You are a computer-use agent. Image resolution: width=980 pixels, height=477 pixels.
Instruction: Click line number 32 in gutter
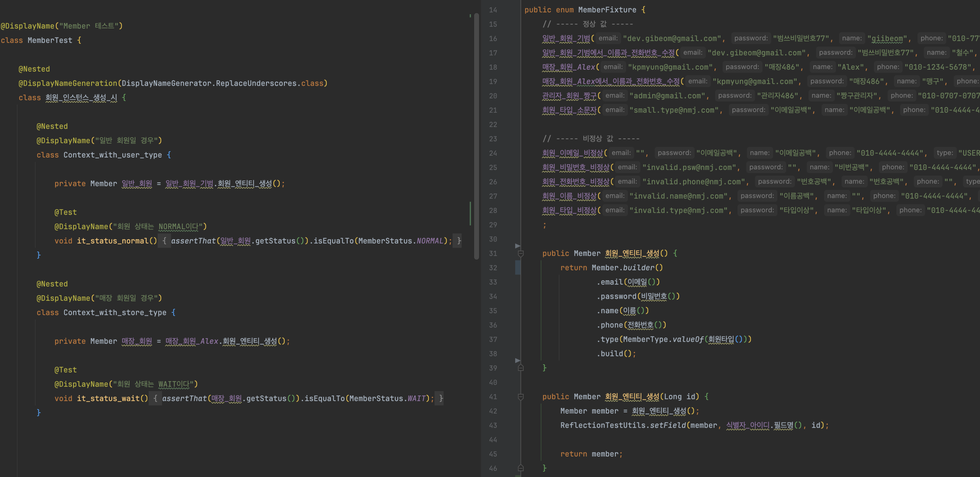[493, 268]
